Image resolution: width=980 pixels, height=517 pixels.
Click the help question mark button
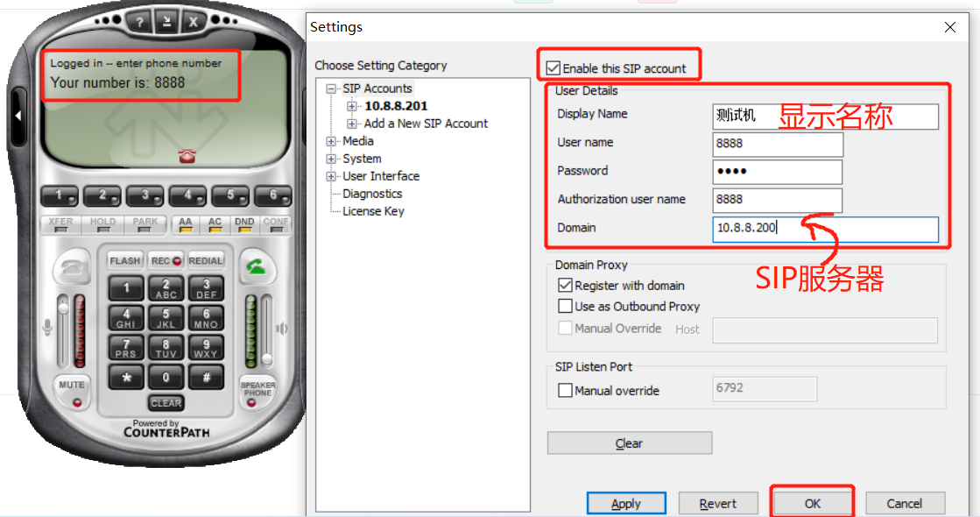(137, 22)
